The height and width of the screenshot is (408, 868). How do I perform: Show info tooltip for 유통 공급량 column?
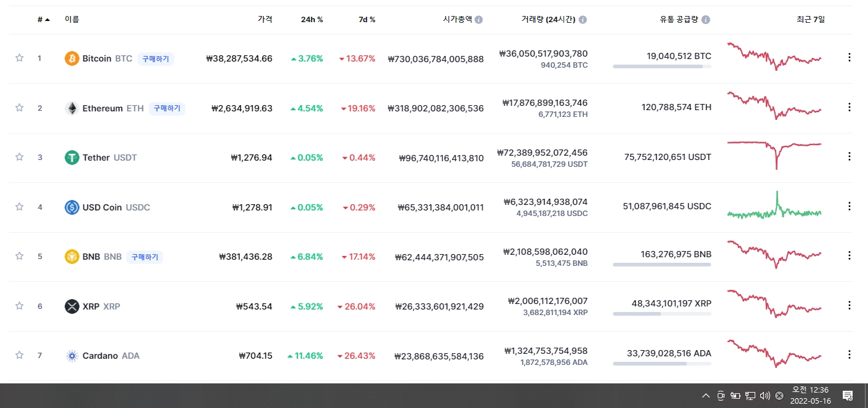pos(706,20)
